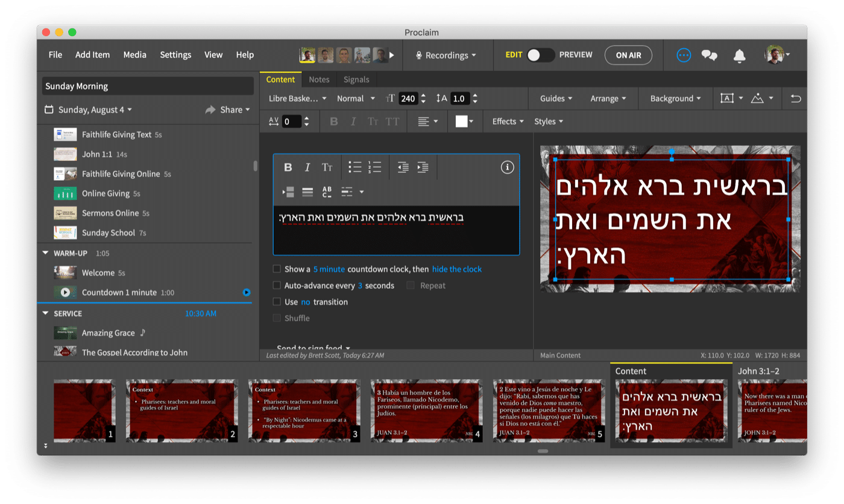Open the Effects dropdown
Viewport: 844px width, 504px height.
tap(508, 121)
